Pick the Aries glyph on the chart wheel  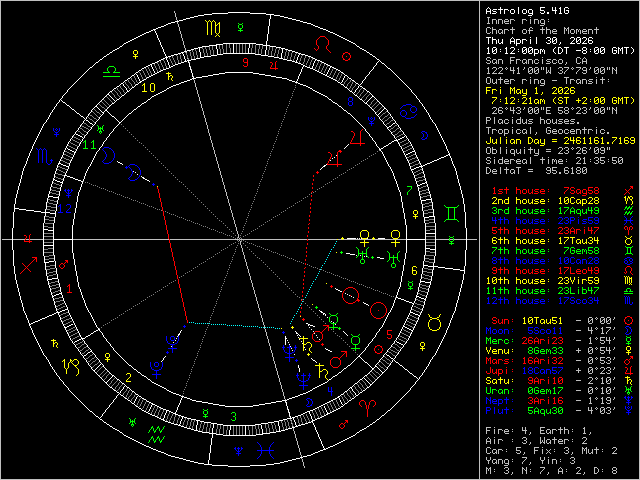[367, 408]
